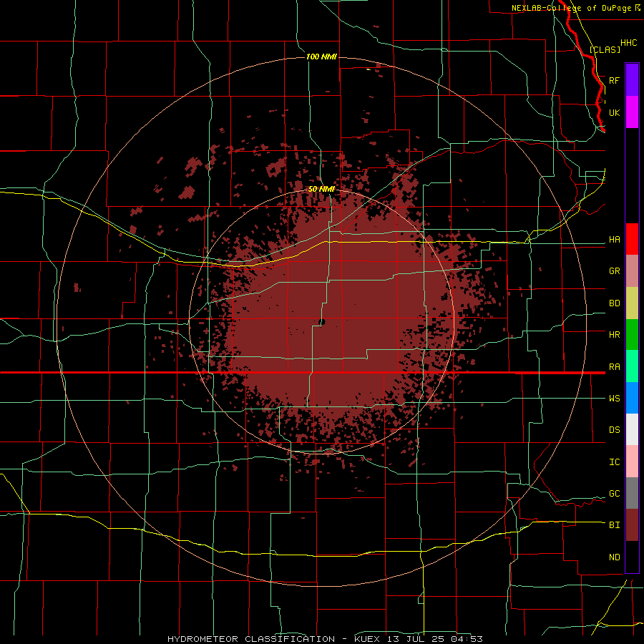This screenshot has height=644, width=644.
Task: Click the 04:53 timestamp
Action: coord(469,639)
